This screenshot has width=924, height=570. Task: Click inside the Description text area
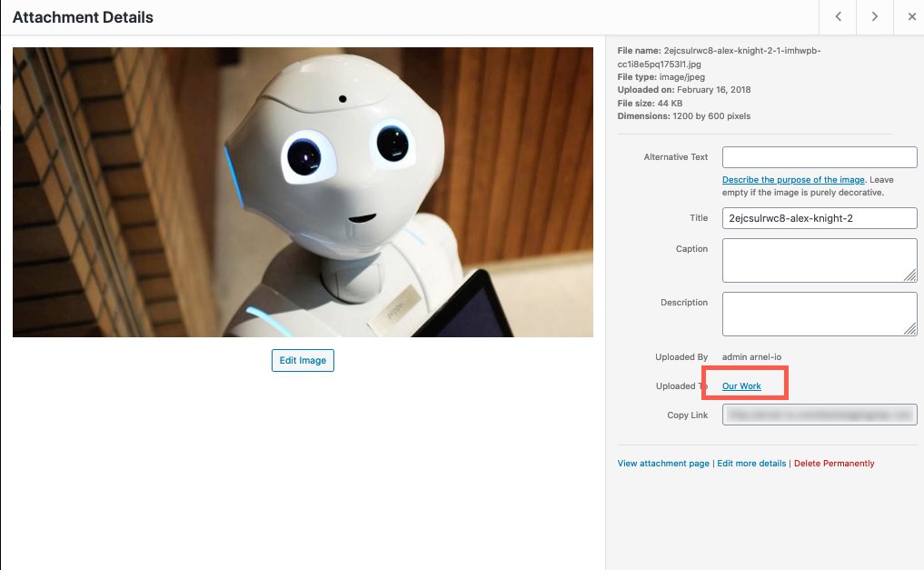pyautogui.click(x=820, y=315)
